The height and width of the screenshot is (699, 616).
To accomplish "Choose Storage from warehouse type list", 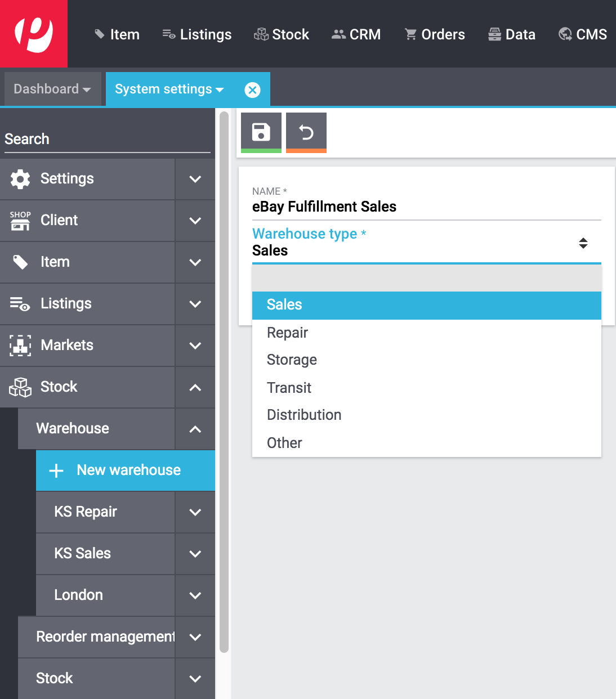I will 427,360.
